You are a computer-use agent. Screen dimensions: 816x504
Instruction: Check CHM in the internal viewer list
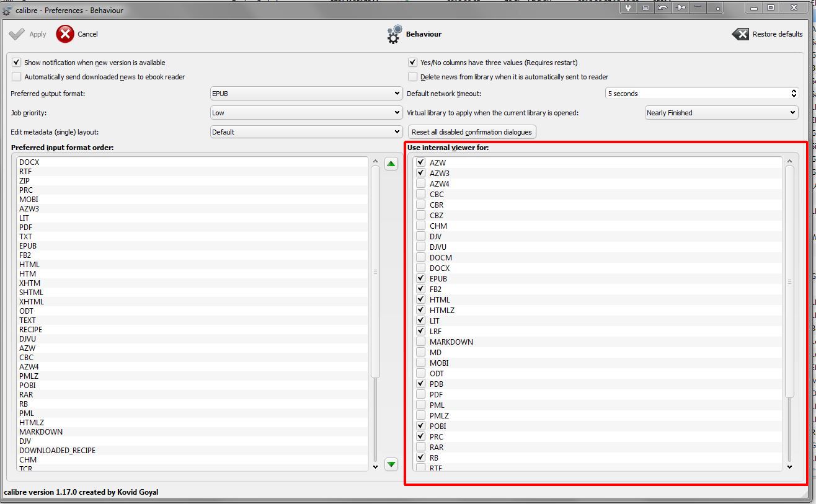421,226
